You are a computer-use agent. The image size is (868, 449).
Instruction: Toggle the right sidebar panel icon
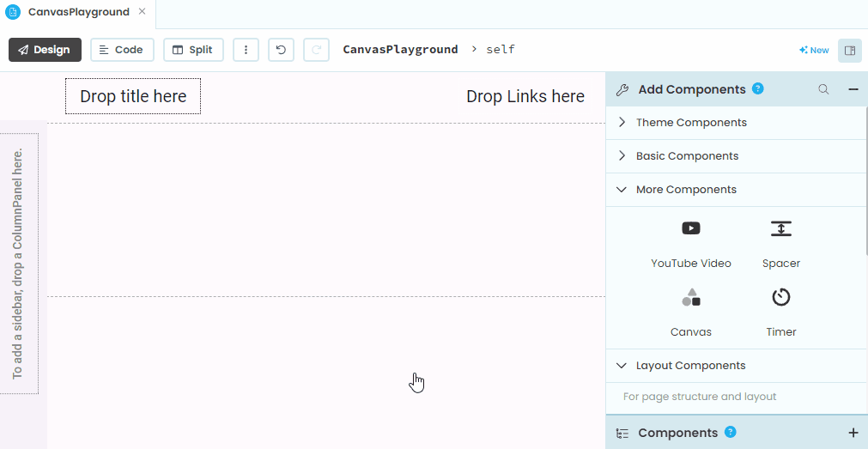point(850,51)
